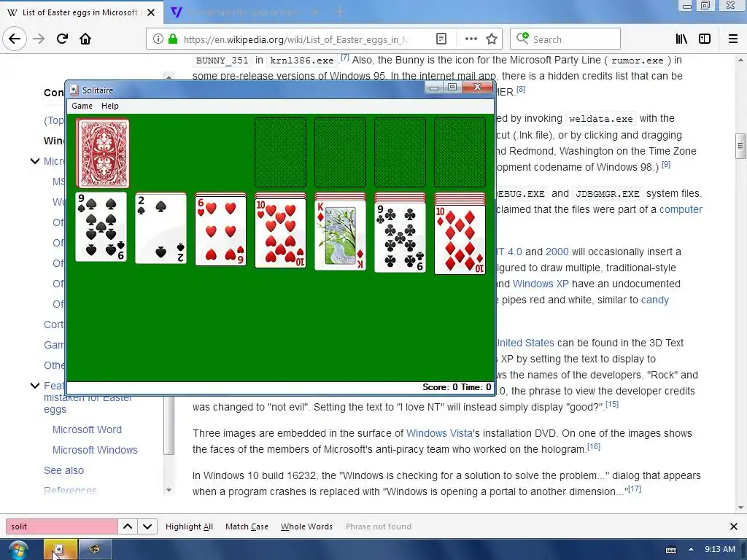Click the browser forward arrow
Image resolution: width=747 pixels, height=560 pixels.
(39, 39)
